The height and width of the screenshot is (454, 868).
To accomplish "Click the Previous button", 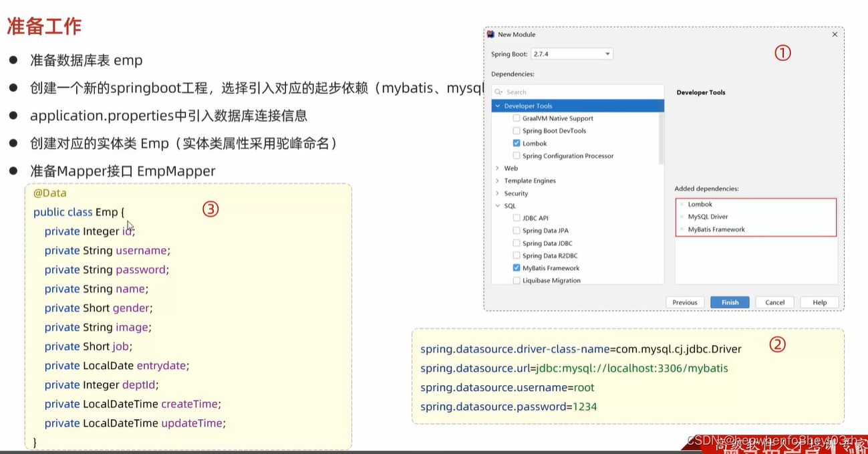I will point(686,302).
